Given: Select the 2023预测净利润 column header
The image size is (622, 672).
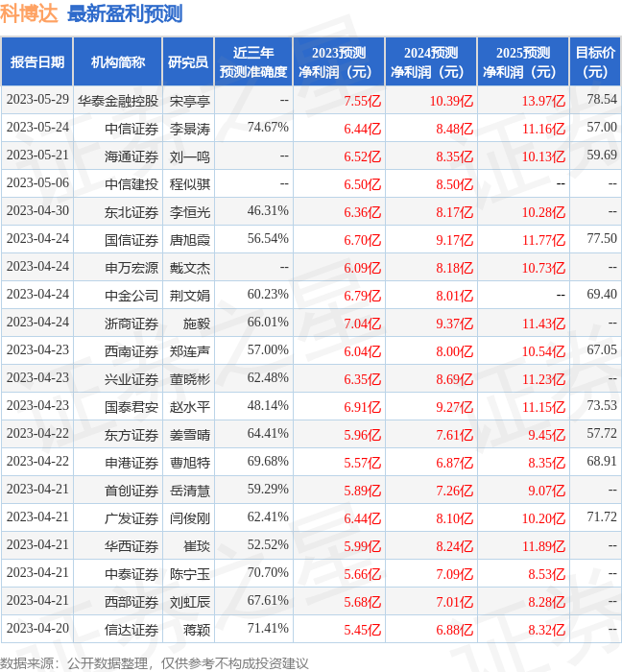Looking at the screenshot, I should pos(339,61).
